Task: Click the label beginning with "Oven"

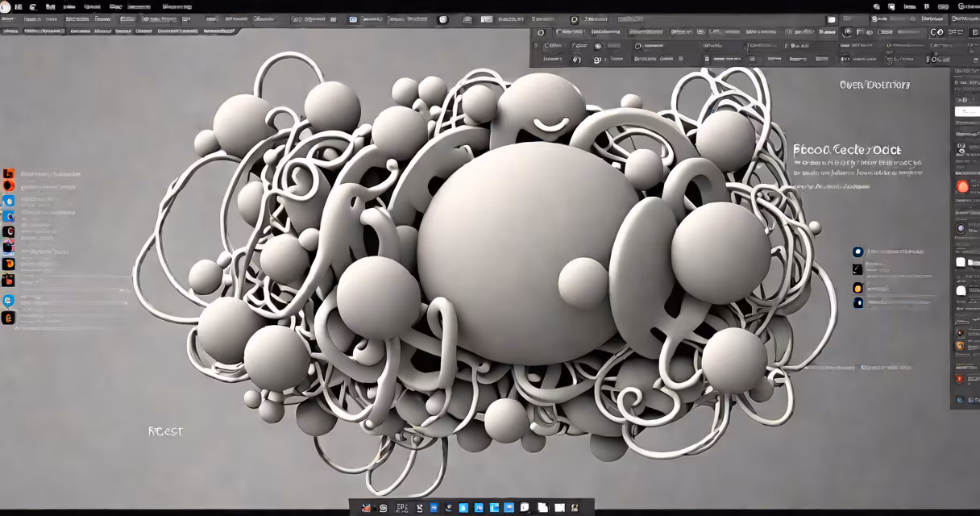Action: point(874,85)
